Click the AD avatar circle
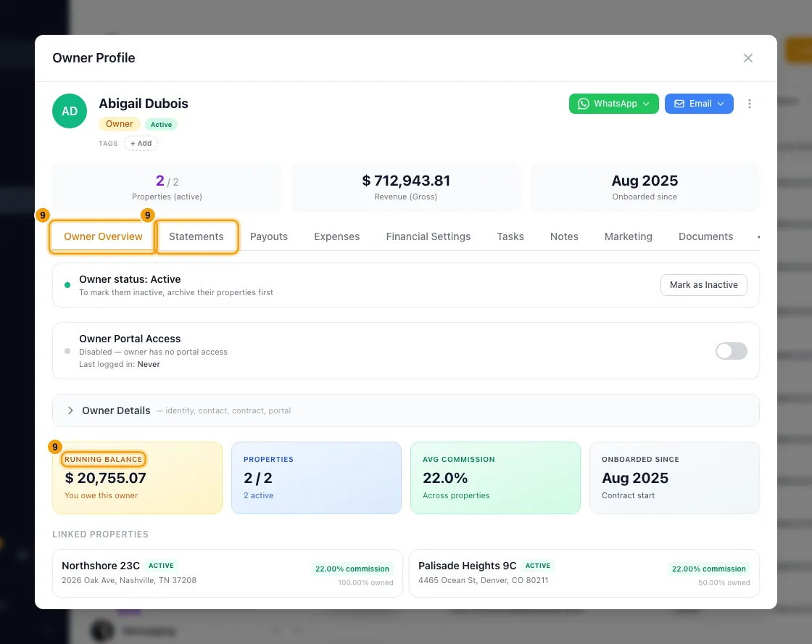 coord(70,111)
